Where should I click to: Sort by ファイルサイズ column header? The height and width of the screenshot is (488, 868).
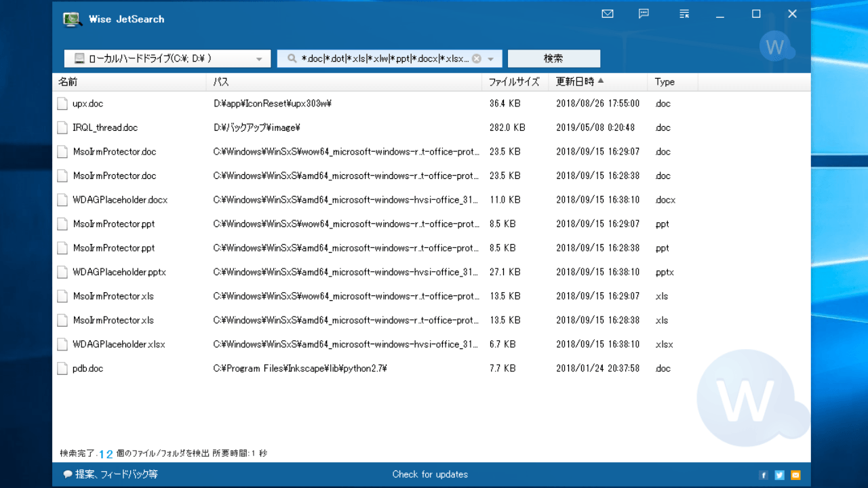[515, 82]
